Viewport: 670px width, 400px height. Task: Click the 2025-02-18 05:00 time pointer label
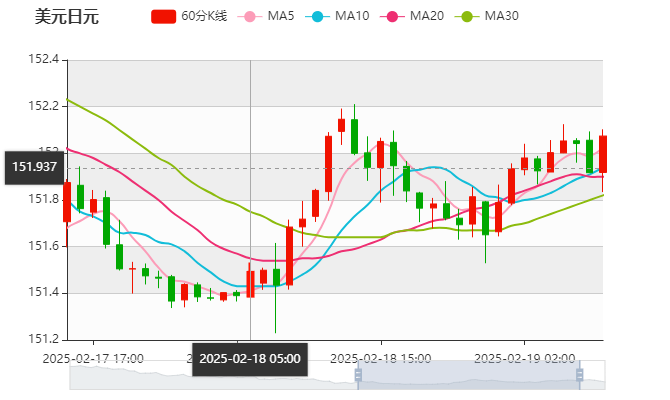point(250,358)
